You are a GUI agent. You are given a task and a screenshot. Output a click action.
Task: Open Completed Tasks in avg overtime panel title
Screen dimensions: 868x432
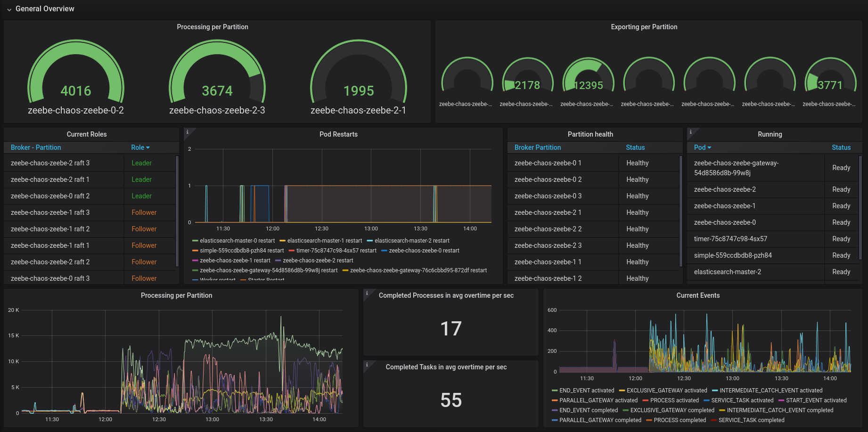446,367
